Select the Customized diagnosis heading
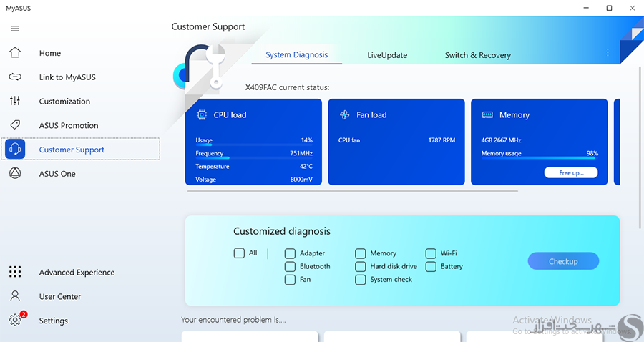This screenshot has width=644, height=342. [282, 231]
